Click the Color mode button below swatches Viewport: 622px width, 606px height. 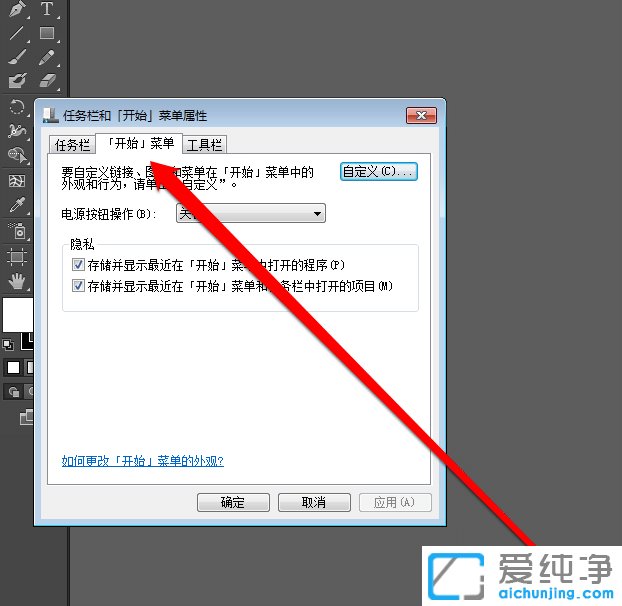(13, 368)
